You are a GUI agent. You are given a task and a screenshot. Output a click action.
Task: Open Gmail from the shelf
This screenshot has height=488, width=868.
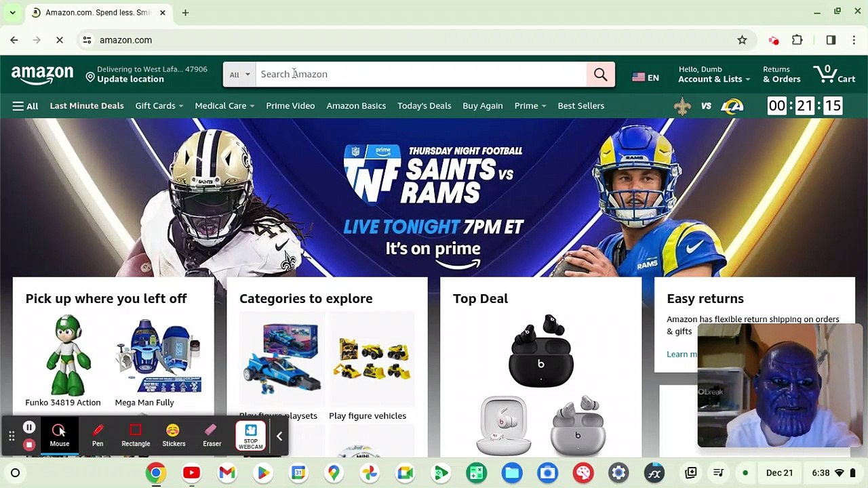coord(227,473)
